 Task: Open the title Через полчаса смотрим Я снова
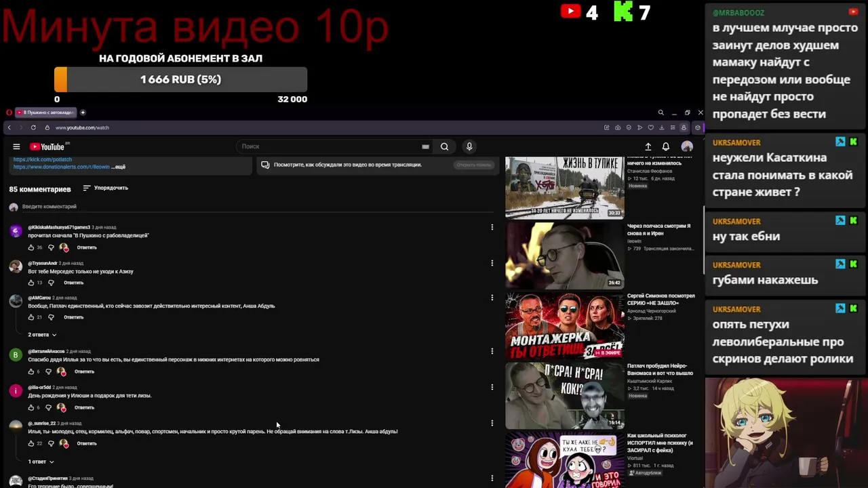(x=658, y=230)
